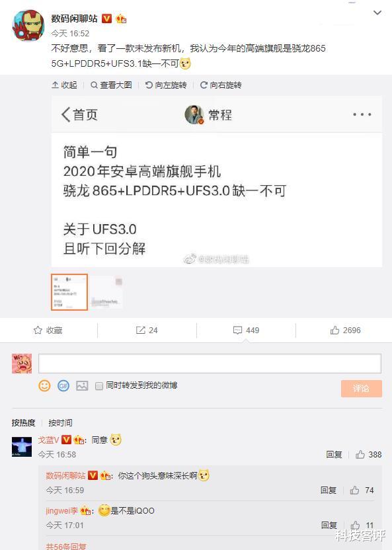Open 查看大图 magnifier to view full image
The width and height of the screenshot is (392, 550).
click(111, 85)
